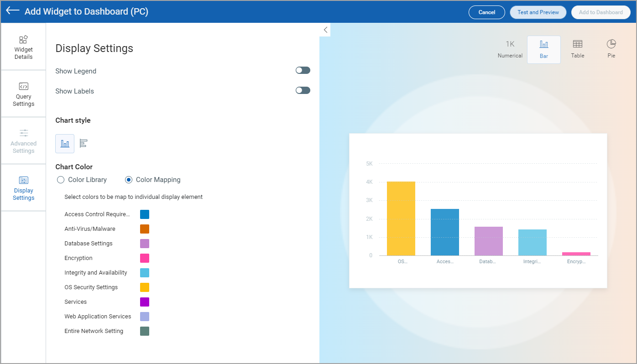The width and height of the screenshot is (637, 364).
Task: Click the purple Database bar in the chart
Action: [x=489, y=241]
